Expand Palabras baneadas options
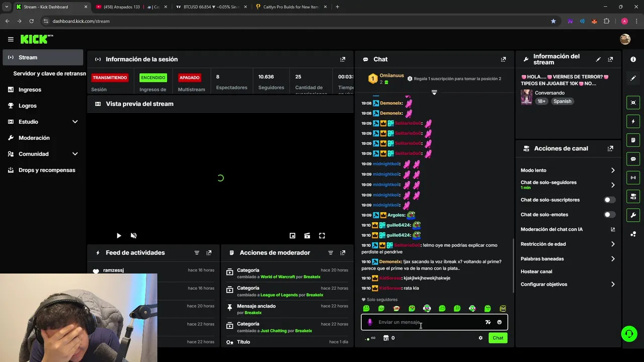This screenshot has width=644, height=362. pyautogui.click(x=613, y=259)
